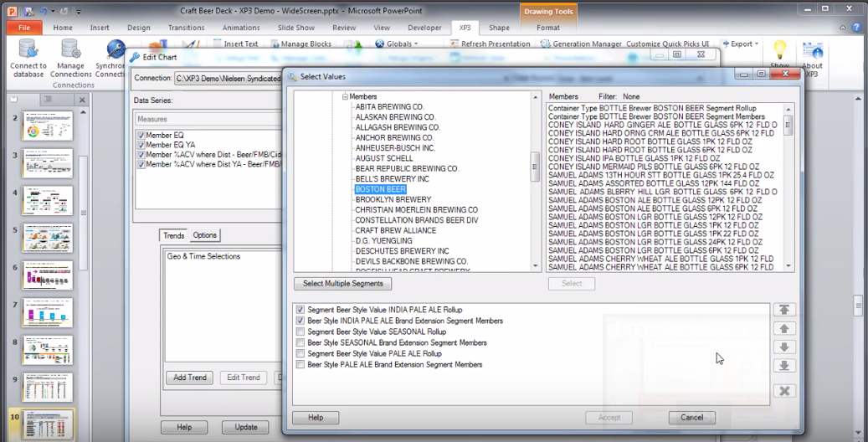Click Help in Select Values dialog
Viewport: 868px width, 442px height.
pos(316,418)
